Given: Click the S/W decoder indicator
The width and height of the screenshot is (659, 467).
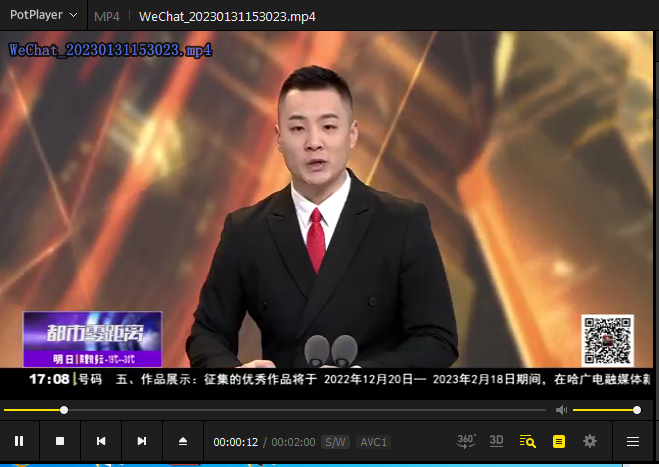Looking at the screenshot, I should pos(336,442).
